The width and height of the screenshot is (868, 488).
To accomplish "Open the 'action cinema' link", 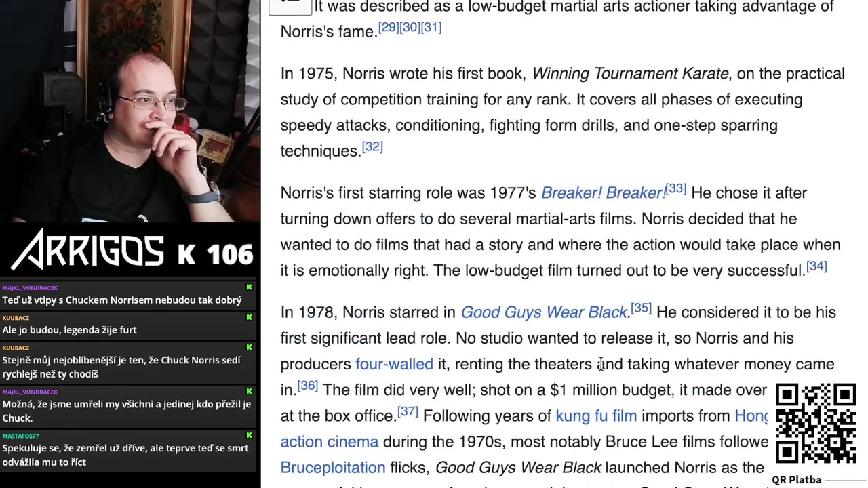I will [329, 442].
